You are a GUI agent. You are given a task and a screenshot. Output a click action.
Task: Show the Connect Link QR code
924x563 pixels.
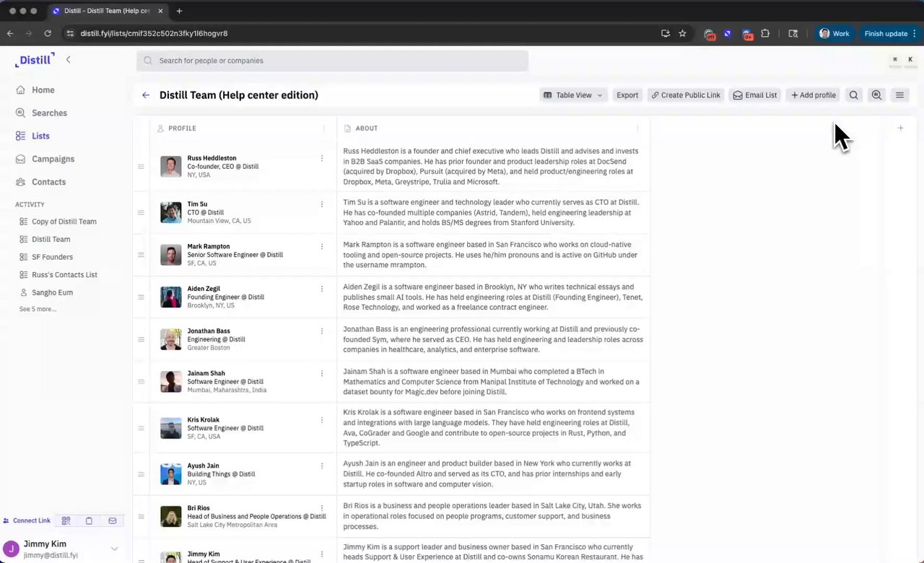66,520
